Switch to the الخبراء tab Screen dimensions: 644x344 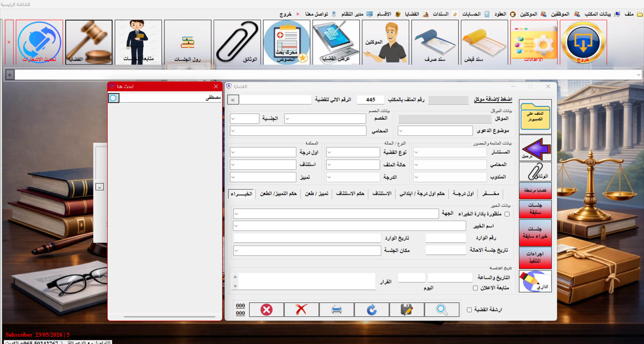pyautogui.click(x=242, y=194)
